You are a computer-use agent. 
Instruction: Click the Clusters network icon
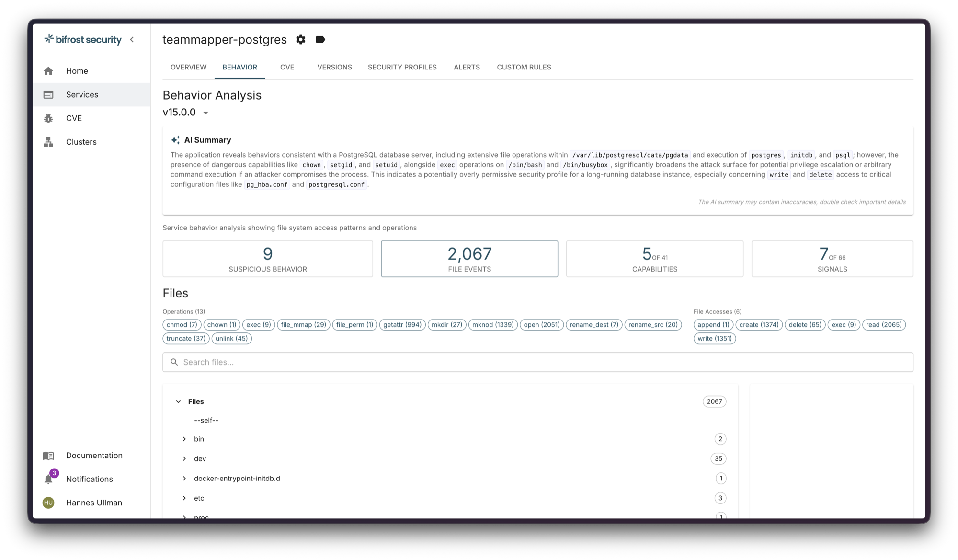point(48,142)
